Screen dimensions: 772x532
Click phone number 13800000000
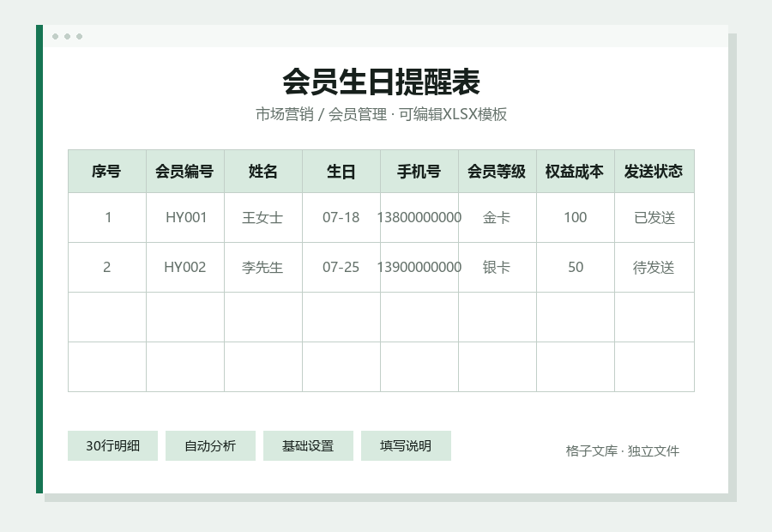(x=419, y=217)
